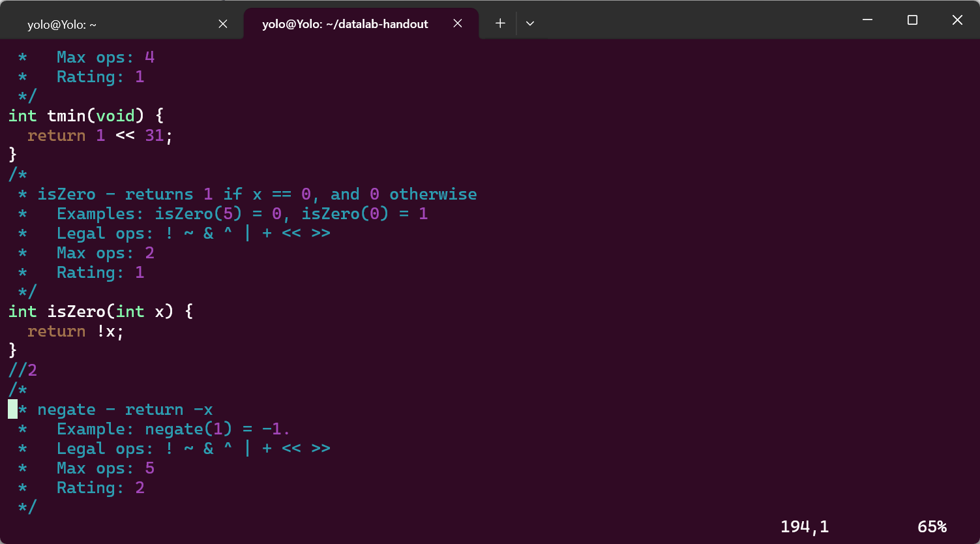The image size is (980, 544).
Task: Click the "65%" scroll position indicator
Action: (932, 527)
